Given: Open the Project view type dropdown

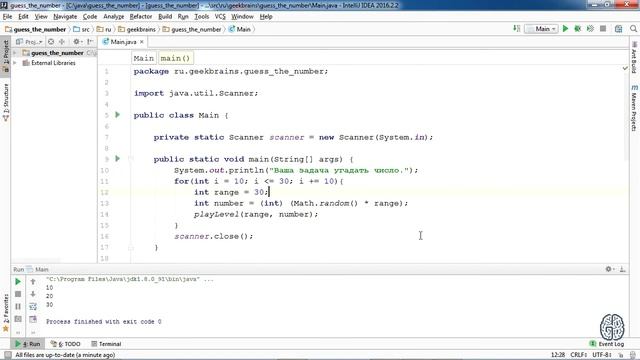Looking at the screenshot, I should coord(29,42).
